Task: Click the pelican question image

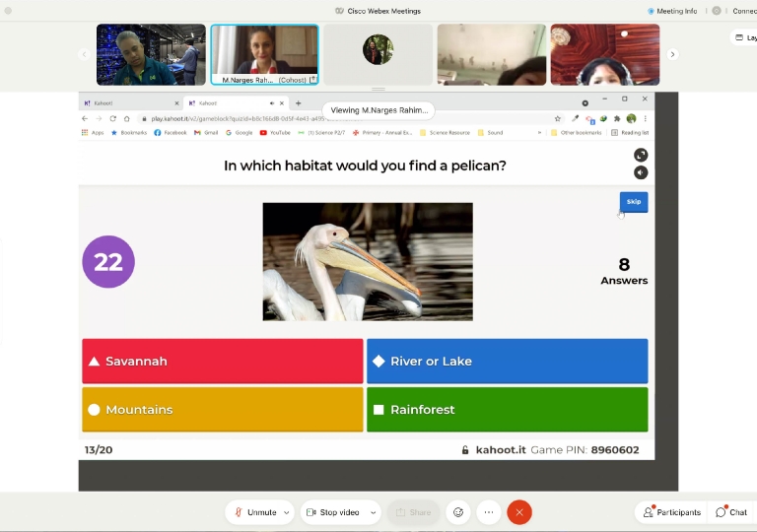Action: (368, 262)
